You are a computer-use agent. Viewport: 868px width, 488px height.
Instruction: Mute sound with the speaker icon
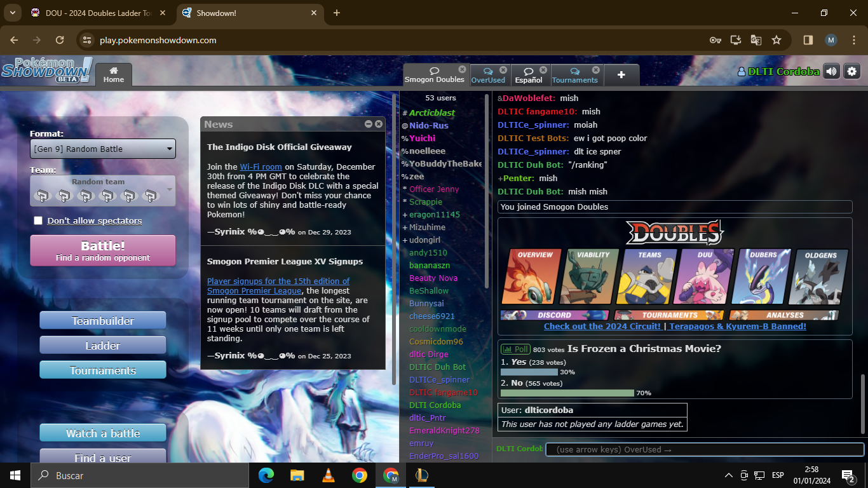click(x=831, y=71)
